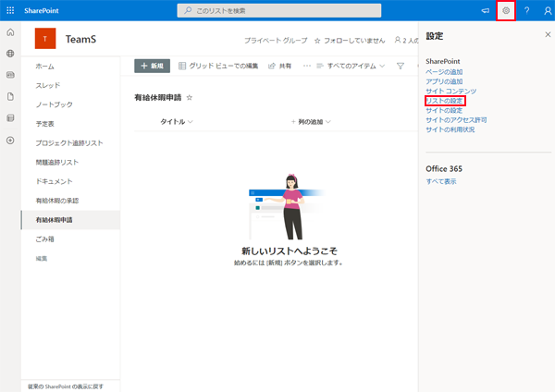
Task: Open the command bar overflow ellipsis
Action: (307, 66)
